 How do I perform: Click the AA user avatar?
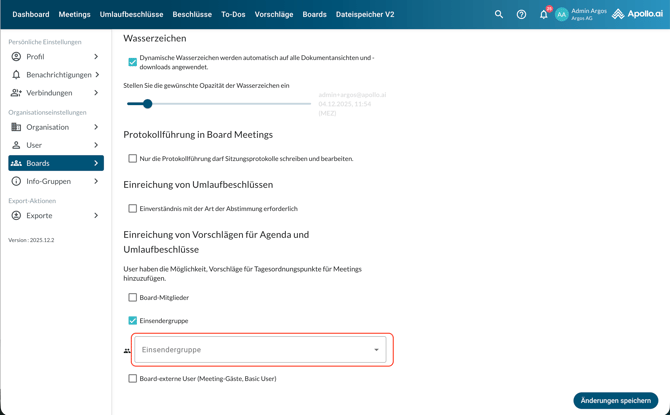coord(562,15)
